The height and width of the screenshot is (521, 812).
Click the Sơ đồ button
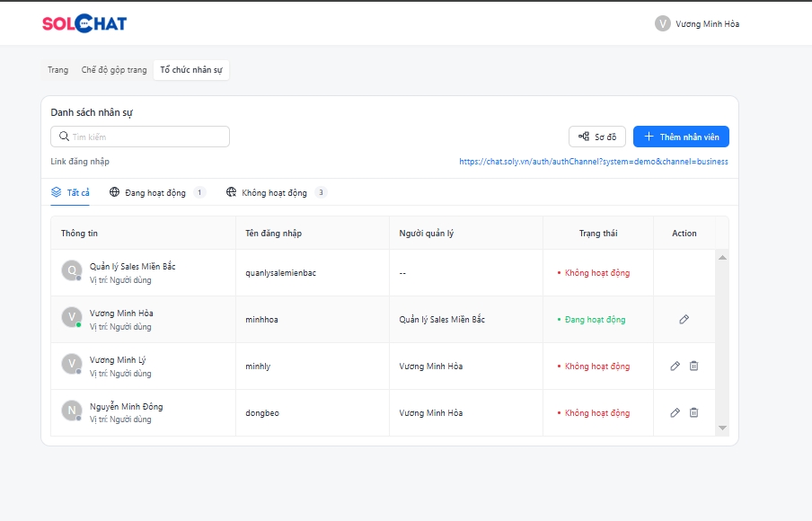tap(597, 137)
